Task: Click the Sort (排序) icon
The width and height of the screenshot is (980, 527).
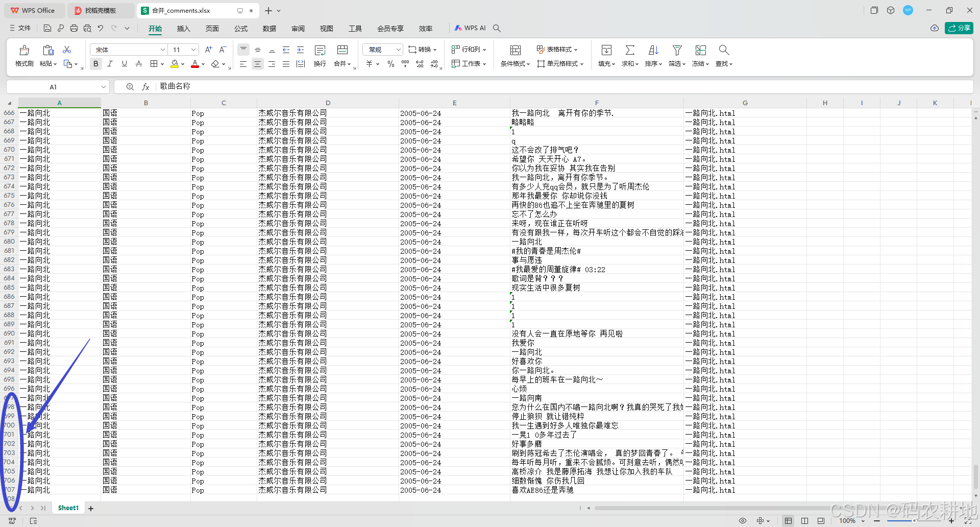Action: (653, 50)
